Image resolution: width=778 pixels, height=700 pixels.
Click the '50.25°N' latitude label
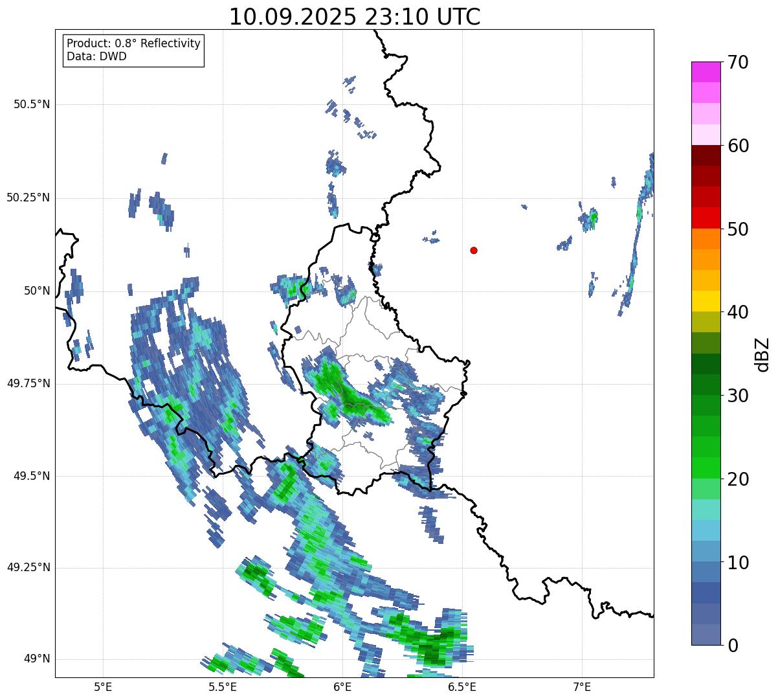pyautogui.click(x=28, y=198)
